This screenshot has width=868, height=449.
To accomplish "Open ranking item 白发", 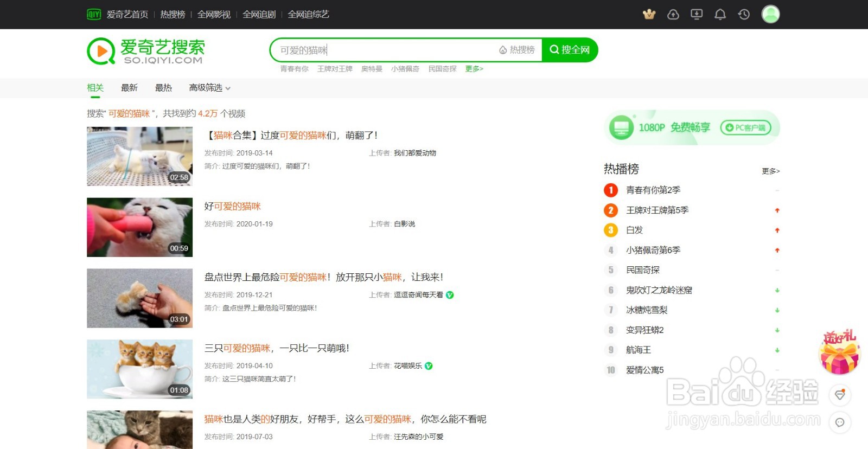I will (x=634, y=230).
